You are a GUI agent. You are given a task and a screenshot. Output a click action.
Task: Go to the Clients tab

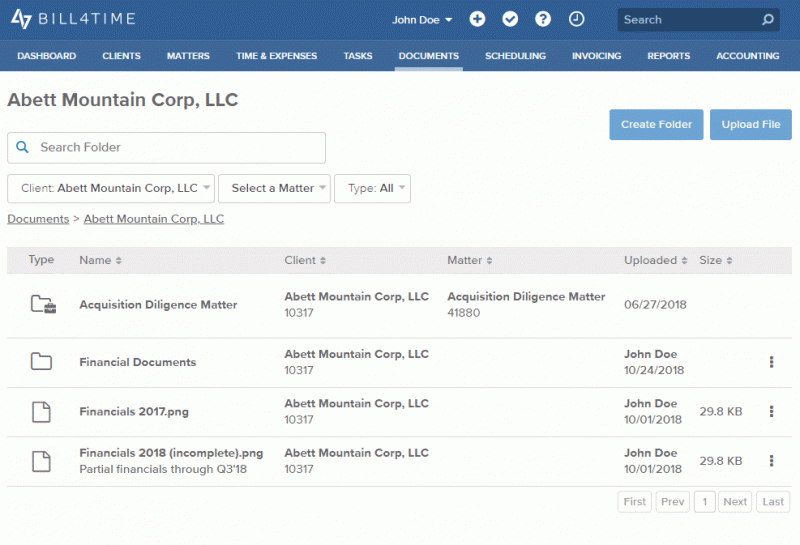tap(121, 56)
